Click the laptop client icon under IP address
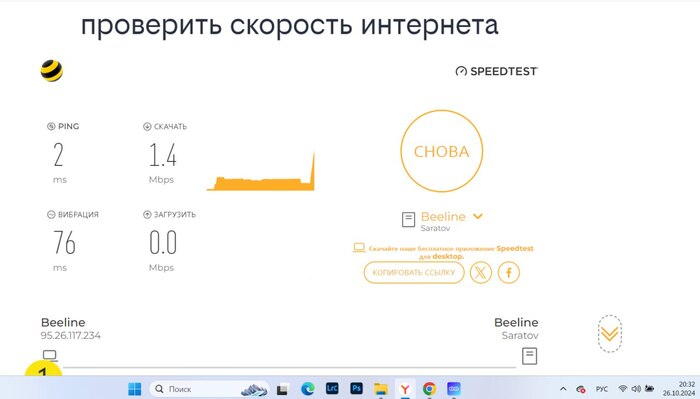 point(50,356)
